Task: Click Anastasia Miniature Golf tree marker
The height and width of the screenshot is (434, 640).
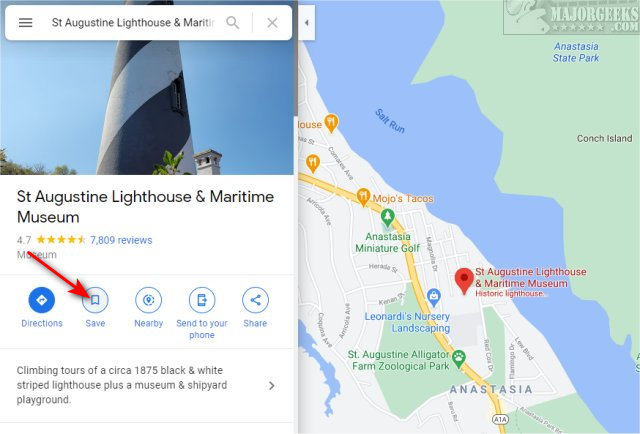Action: click(387, 218)
